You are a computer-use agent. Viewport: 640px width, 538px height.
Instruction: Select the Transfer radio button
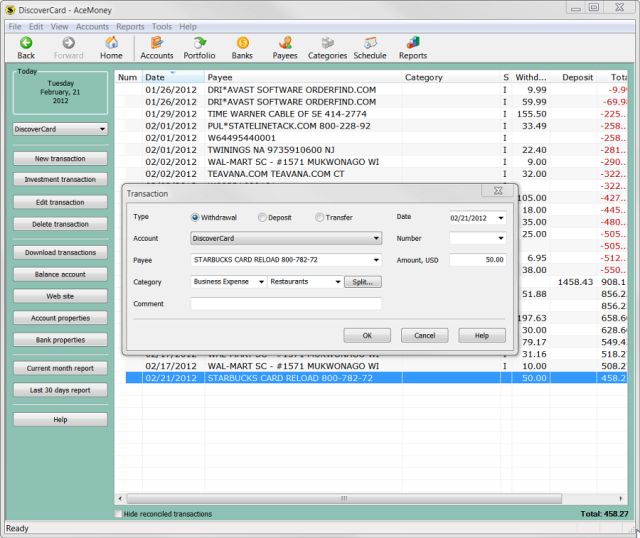(x=319, y=217)
